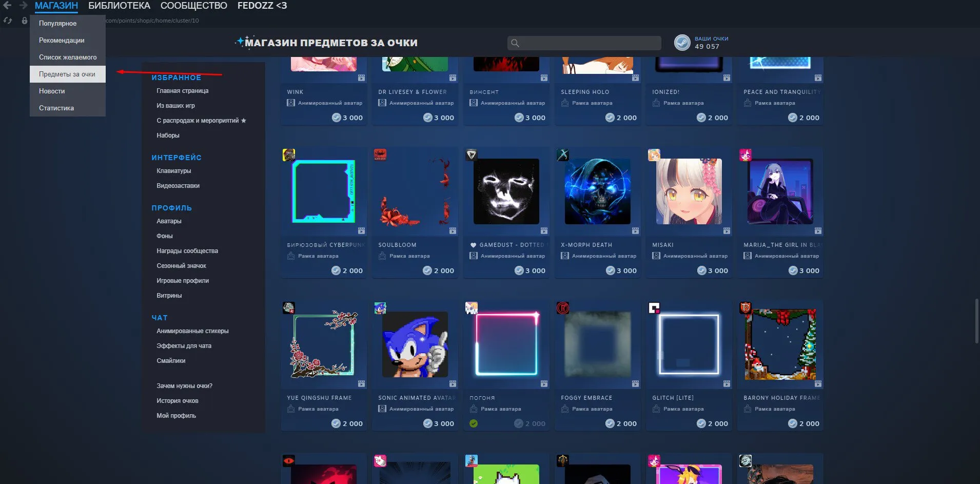Click preview icon on Glitch [Lite] card
Viewport: 980px width, 484px height.
(727, 384)
